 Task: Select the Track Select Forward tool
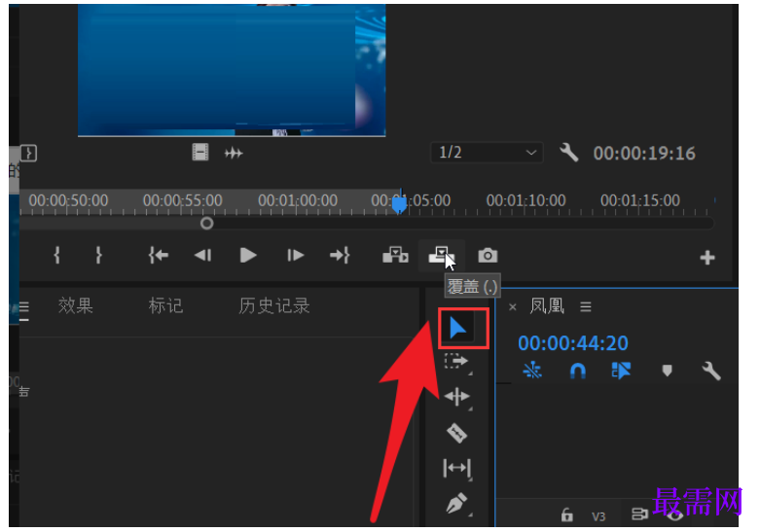456,361
